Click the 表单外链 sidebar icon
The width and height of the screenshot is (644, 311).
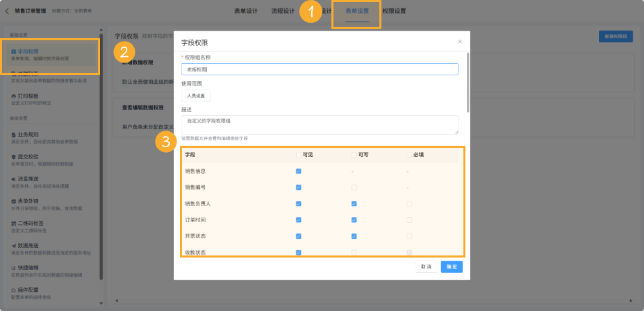(14, 201)
